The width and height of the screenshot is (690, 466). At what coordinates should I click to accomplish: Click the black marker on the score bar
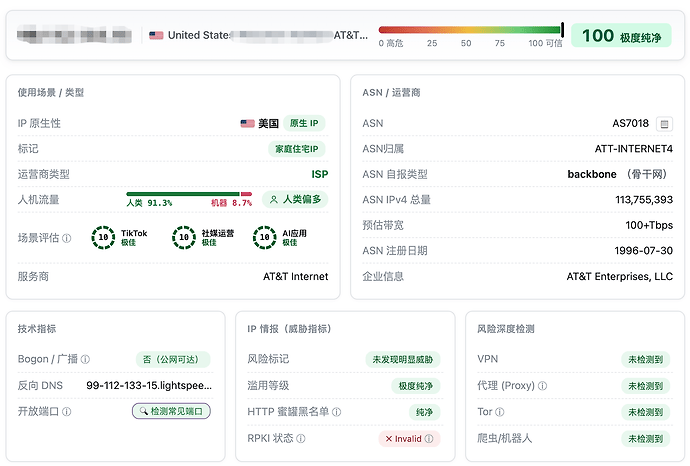[562, 30]
